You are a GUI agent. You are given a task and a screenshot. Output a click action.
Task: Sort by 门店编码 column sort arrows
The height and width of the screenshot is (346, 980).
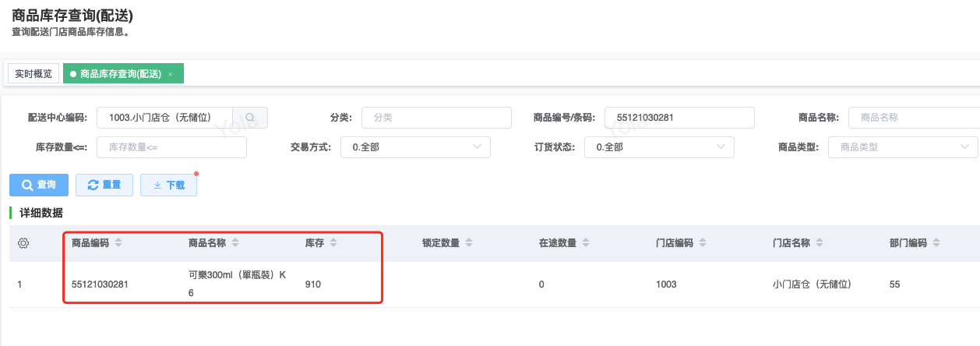(x=702, y=243)
